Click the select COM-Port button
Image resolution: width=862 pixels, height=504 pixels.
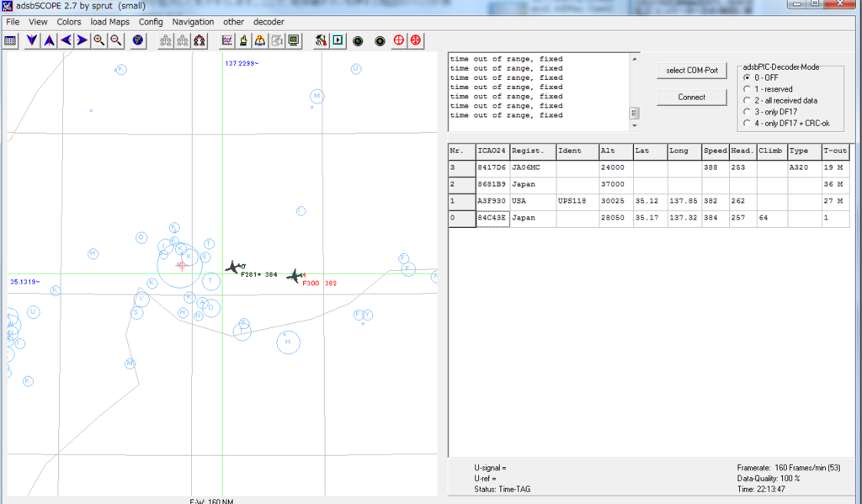692,71
